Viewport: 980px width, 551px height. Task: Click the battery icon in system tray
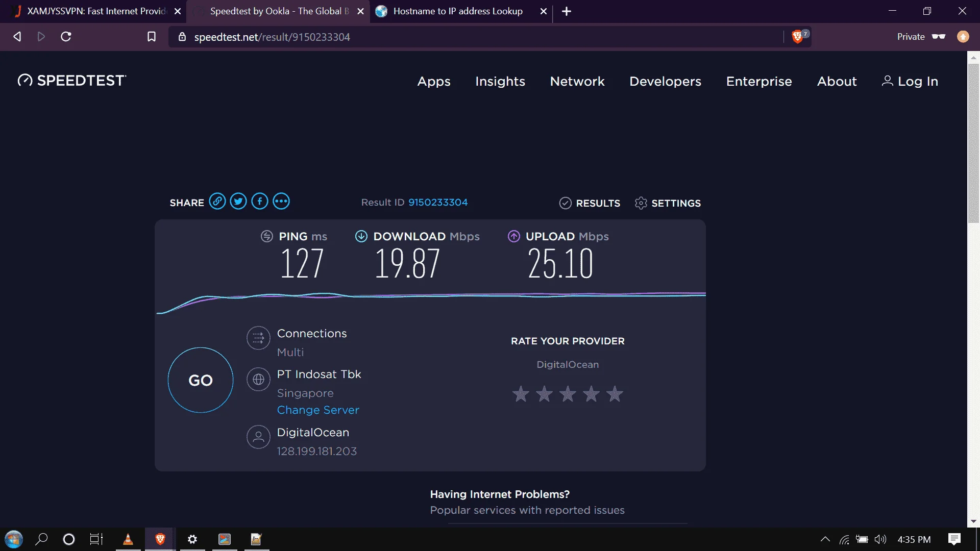[x=862, y=539]
